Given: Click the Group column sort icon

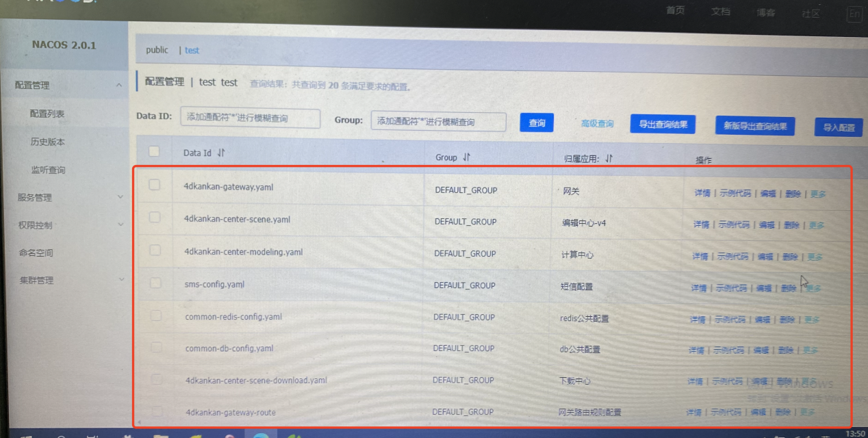Looking at the screenshot, I should point(467,157).
